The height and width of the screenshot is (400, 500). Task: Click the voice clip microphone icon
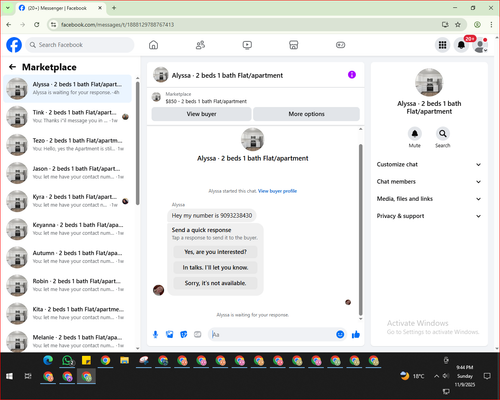coord(155,334)
